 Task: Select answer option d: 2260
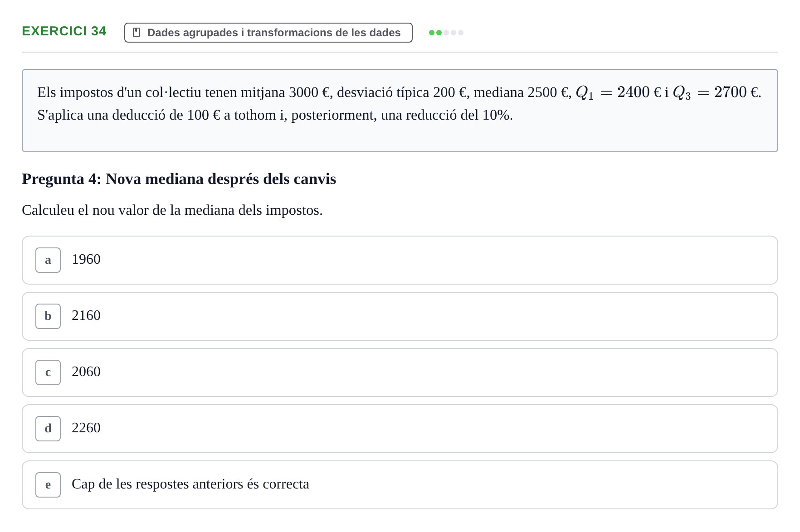tap(400, 429)
